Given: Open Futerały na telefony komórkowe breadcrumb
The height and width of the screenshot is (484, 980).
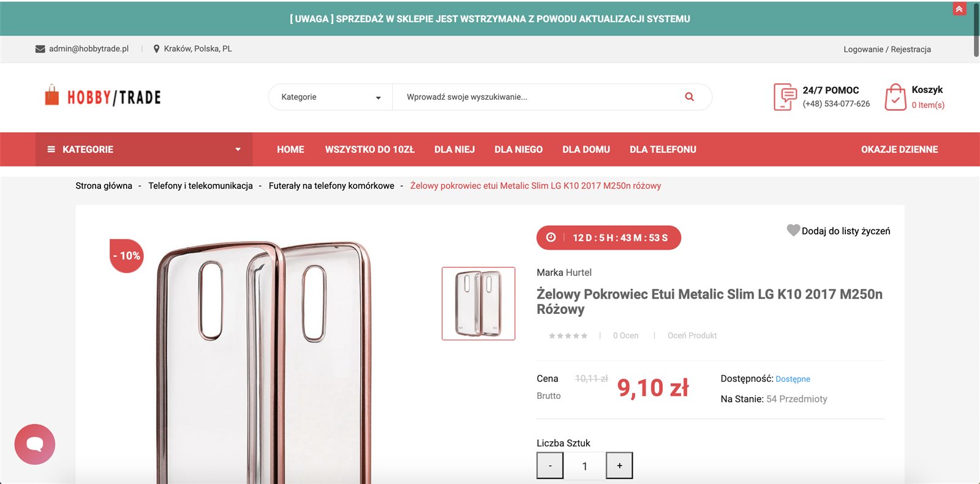Looking at the screenshot, I should click(331, 186).
